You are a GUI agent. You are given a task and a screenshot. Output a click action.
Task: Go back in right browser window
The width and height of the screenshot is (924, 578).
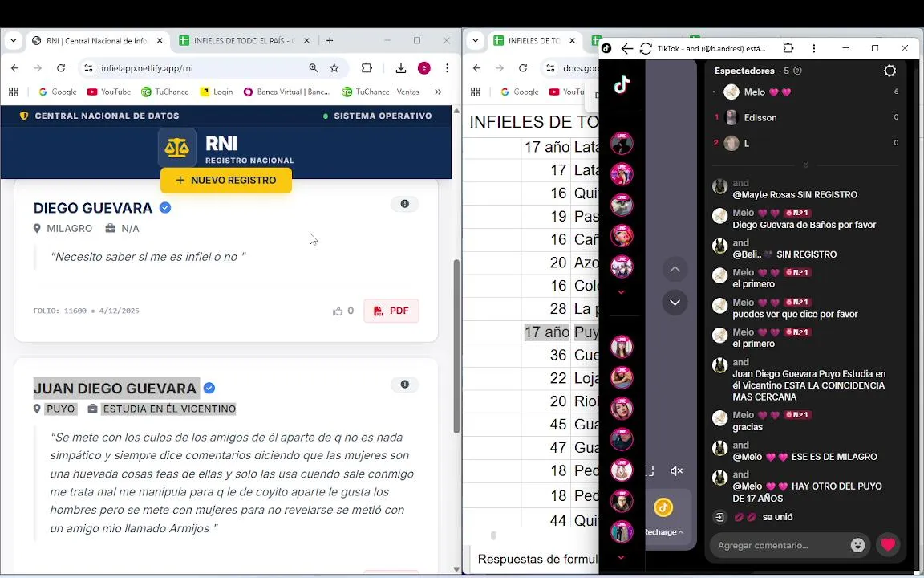tap(477, 68)
